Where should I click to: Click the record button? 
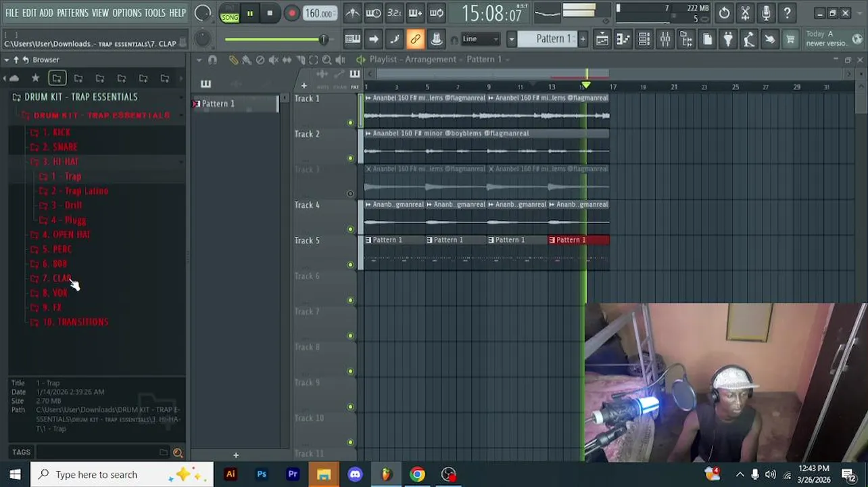pos(291,13)
